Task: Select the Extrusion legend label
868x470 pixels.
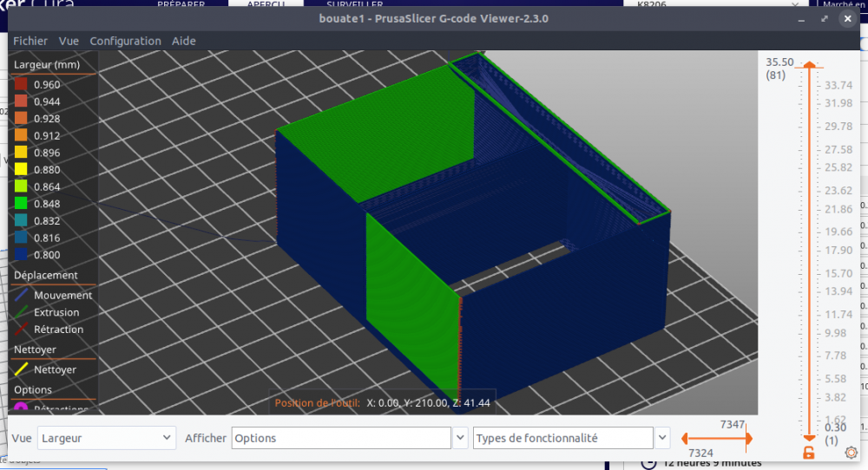Action: click(x=56, y=312)
